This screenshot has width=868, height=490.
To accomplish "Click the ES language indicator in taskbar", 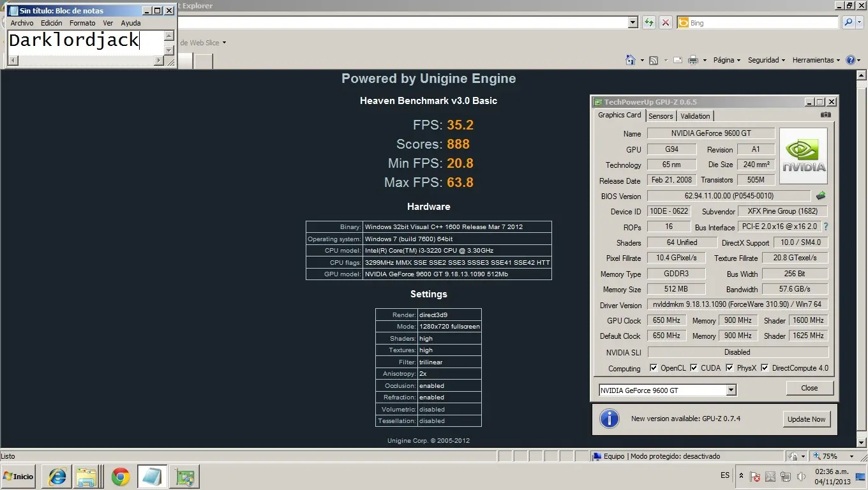I will point(725,475).
